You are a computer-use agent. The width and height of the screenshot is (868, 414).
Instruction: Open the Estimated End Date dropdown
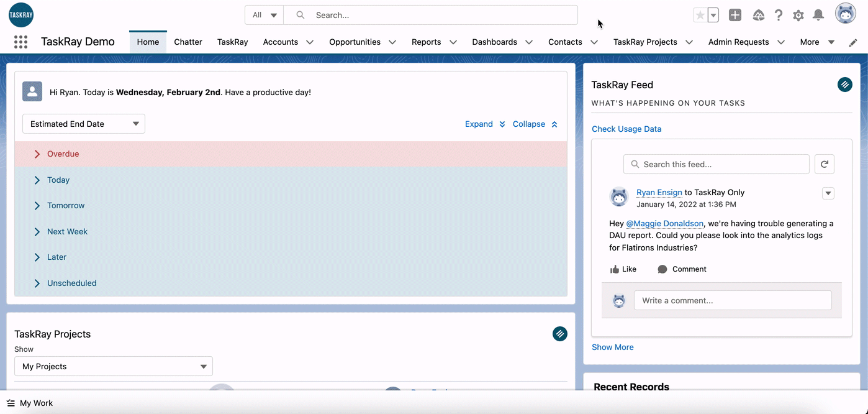pos(84,124)
